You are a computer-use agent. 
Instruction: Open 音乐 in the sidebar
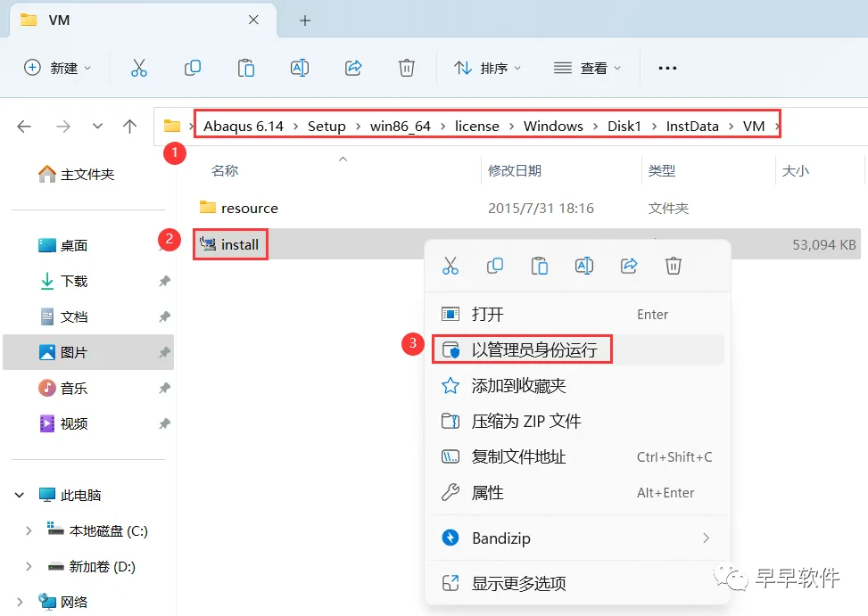coord(62,388)
